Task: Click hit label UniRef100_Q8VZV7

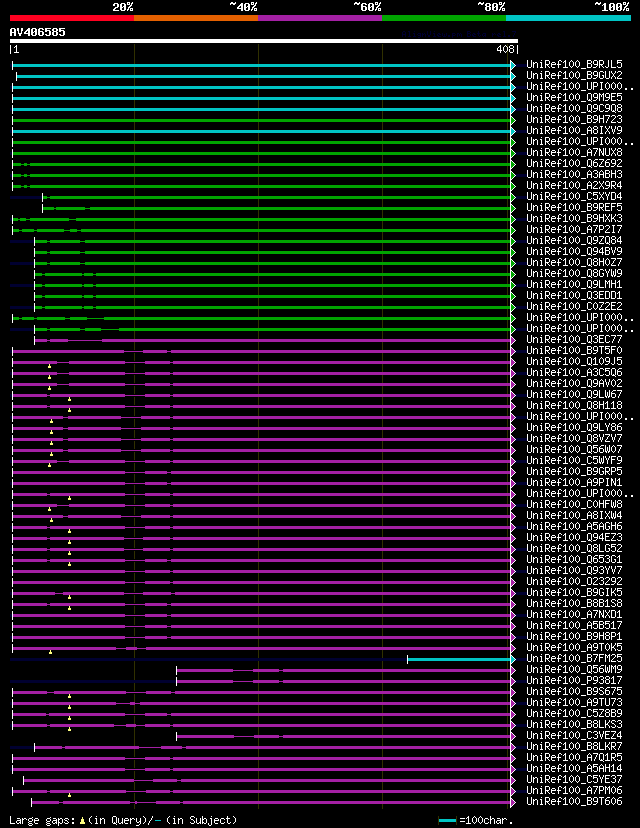Action: point(574,438)
